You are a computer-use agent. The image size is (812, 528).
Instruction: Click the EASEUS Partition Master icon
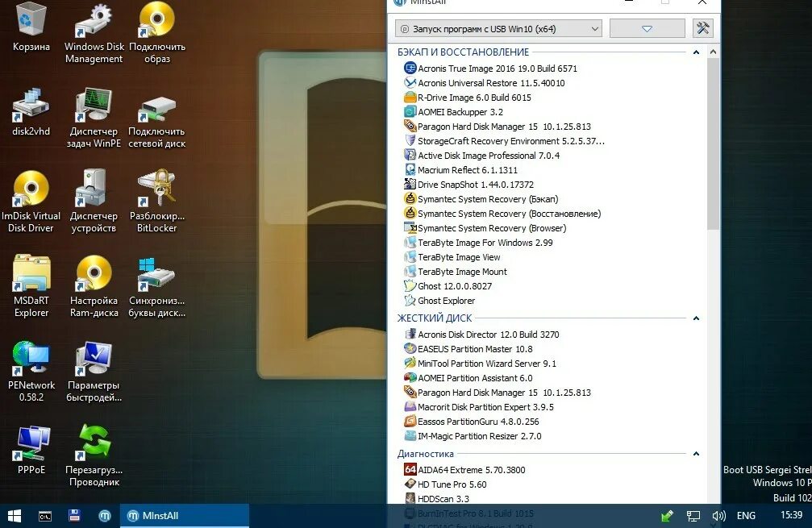410,348
